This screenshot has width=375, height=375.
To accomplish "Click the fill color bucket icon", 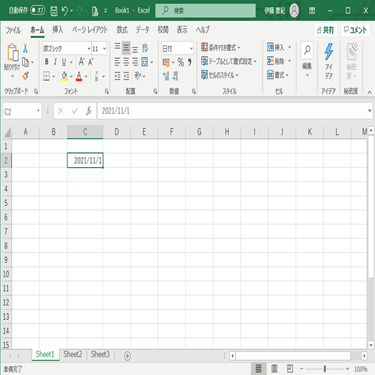I will pos(64,77).
